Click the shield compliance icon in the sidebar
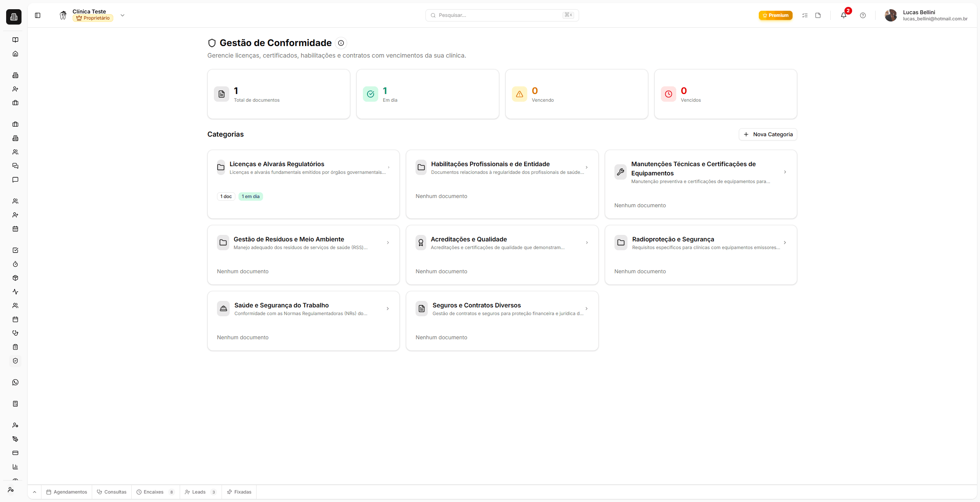The width and height of the screenshot is (980, 502). pyautogui.click(x=15, y=361)
